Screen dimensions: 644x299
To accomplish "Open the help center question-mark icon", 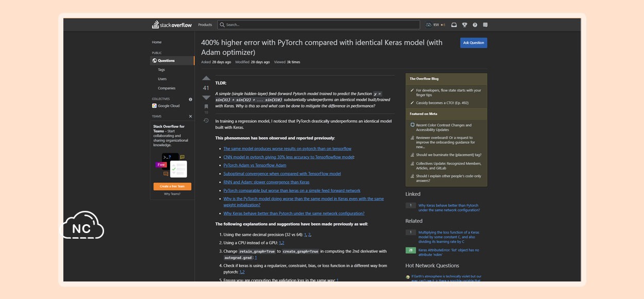I will pyautogui.click(x=474, y=25).
